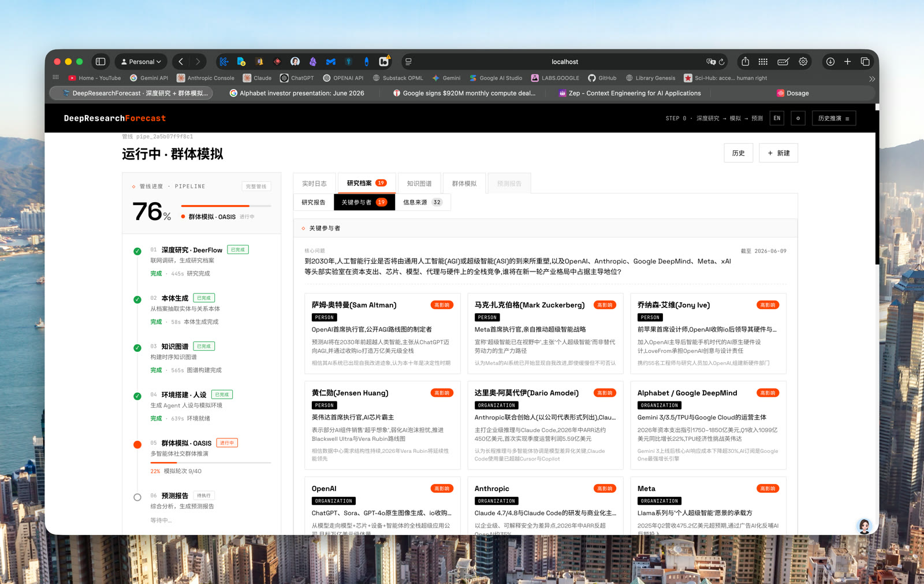Open the ChatGPT bookmark
The height and width of the screenshot is (584, 924).
click(x=297, y=78)
